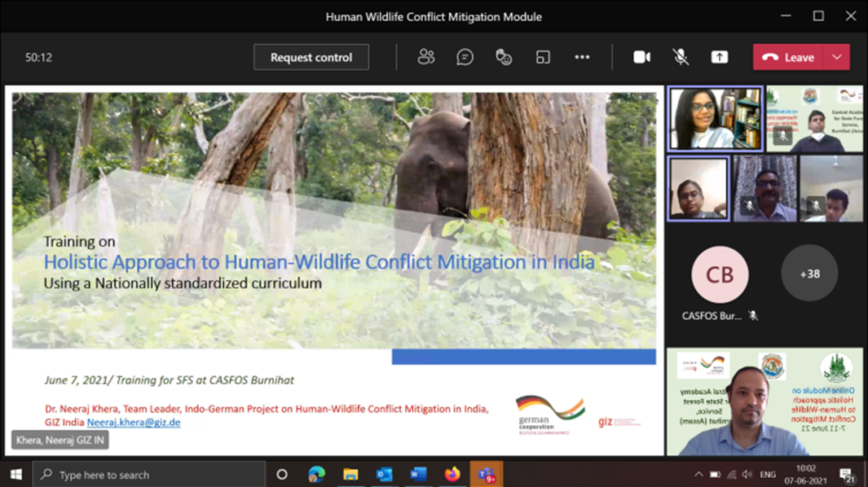Open the participants panel icon
Screen dimensions: 868x487
coord(425,57)
